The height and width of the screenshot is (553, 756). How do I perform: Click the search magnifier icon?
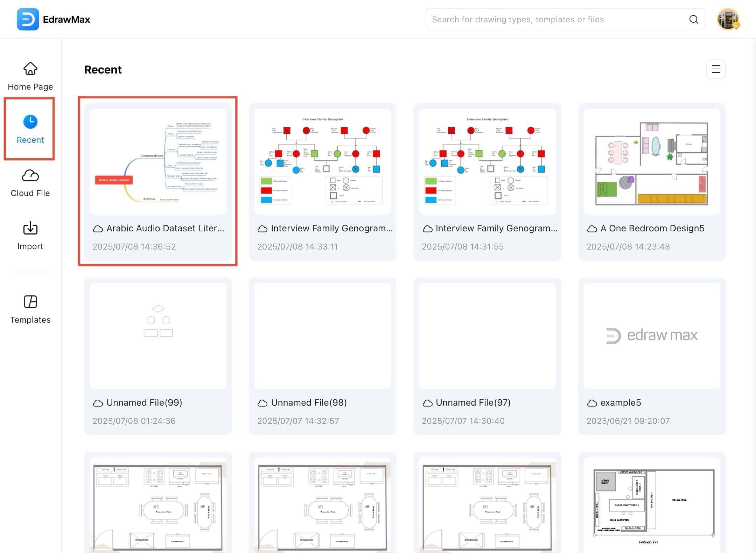pyautogui.click(x=693, y=20)
